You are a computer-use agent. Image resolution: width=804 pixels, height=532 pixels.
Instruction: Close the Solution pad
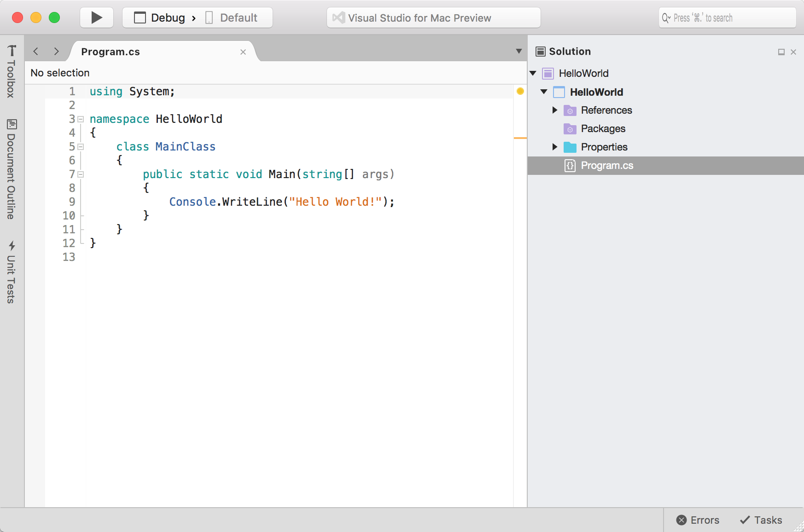(793, 52)
